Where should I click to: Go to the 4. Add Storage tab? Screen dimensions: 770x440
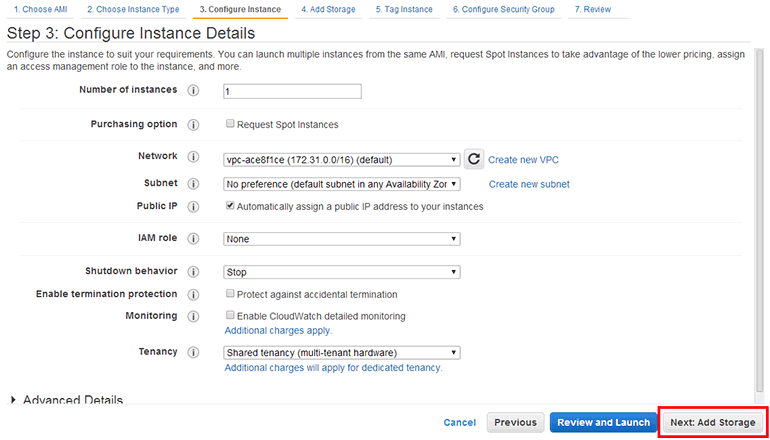328,9
